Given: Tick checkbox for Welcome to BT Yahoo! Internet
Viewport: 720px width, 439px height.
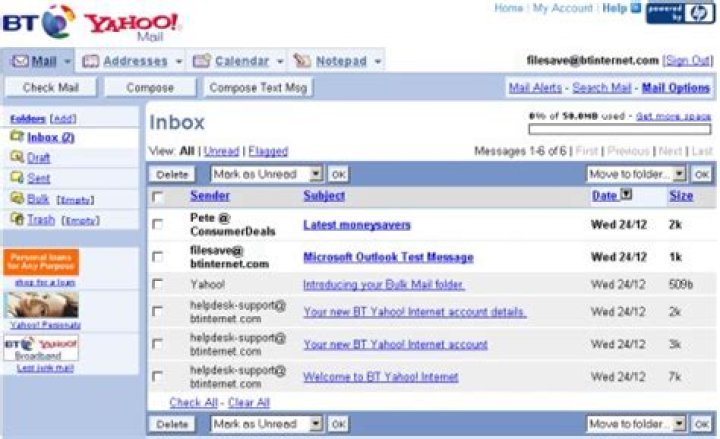Looking at the screenshot, I should coord(158,377).
